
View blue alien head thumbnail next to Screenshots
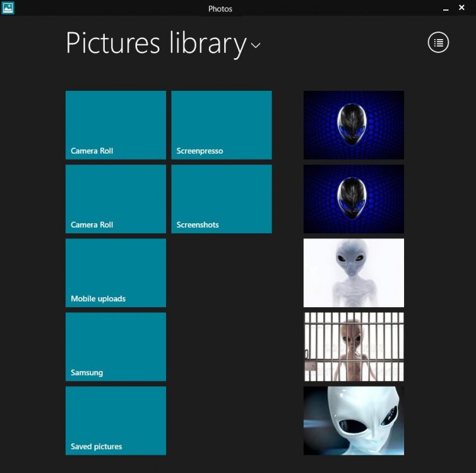click(x=354, y=199)
